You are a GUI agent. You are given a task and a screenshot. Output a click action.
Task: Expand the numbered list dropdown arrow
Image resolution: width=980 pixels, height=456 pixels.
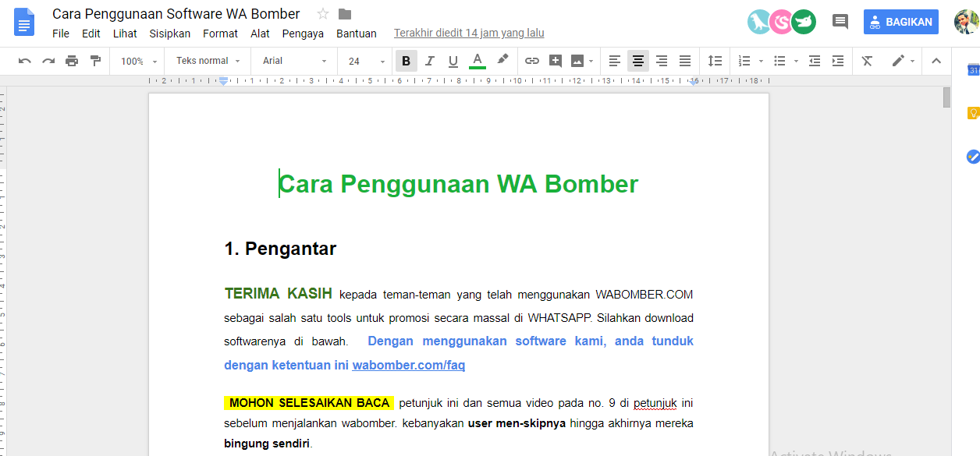pos(761,61)
